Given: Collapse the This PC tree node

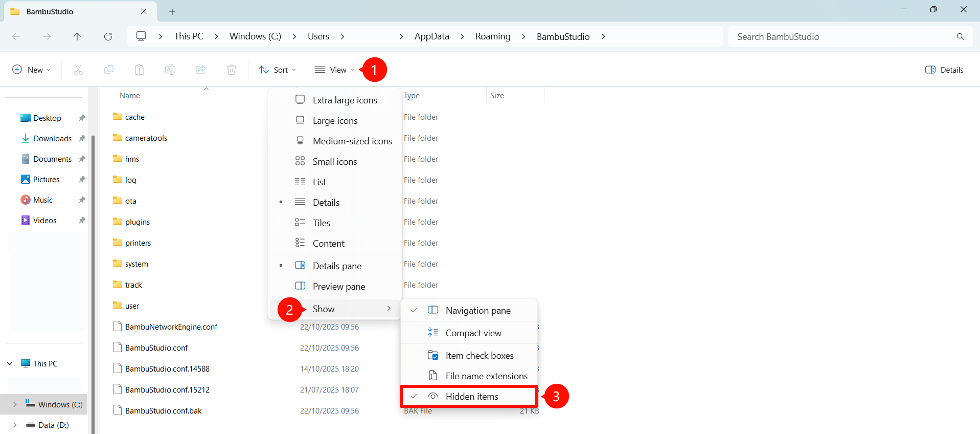Looking at the screenshot, I should click(x=10, y=363).
